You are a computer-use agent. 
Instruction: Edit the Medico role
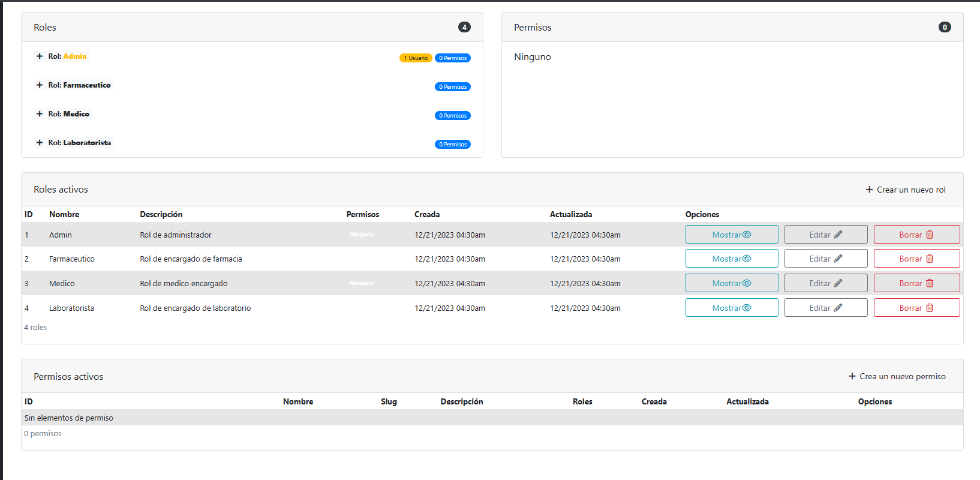[x=826, y=283]
